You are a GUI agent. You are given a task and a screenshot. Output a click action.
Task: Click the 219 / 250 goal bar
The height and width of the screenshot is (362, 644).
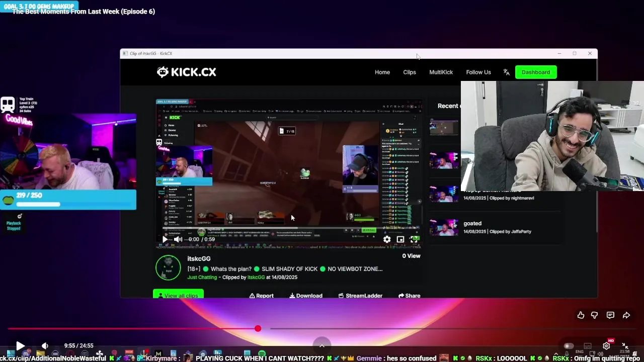(68, 200)
